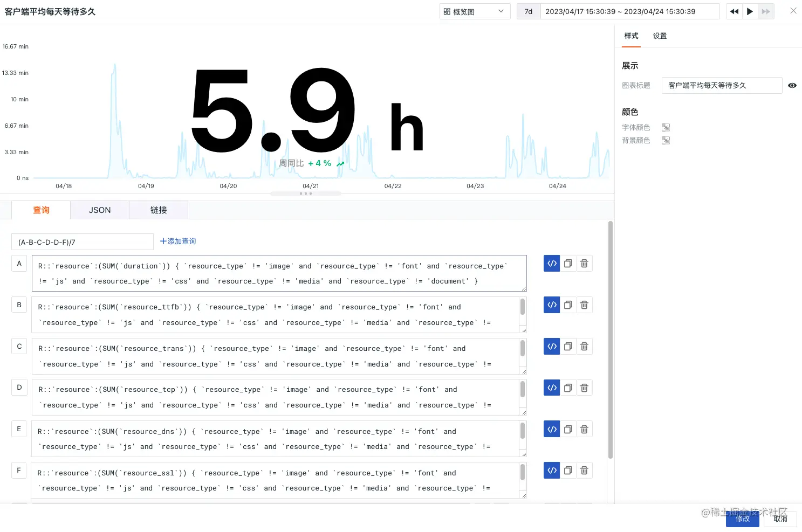The width and height of the screenshot is (802, 532).
Task: Click scrollbar inside query B editor
Action: (x=523, y=307)
